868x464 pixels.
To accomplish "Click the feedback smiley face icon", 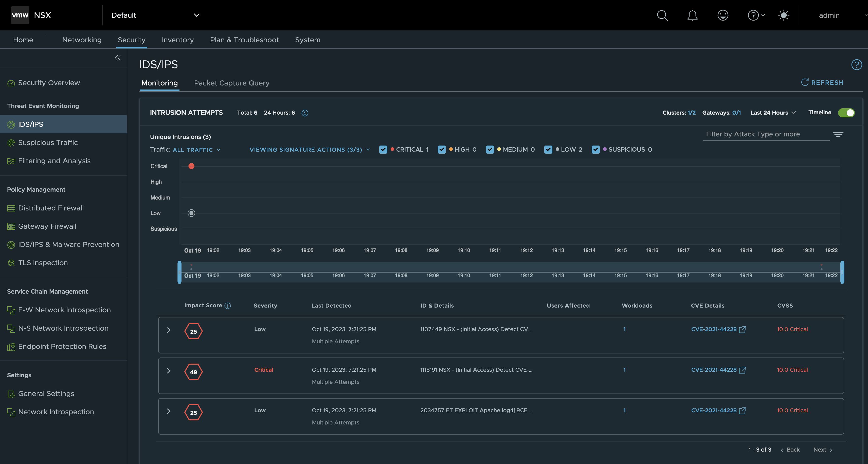I will (722, 15).
